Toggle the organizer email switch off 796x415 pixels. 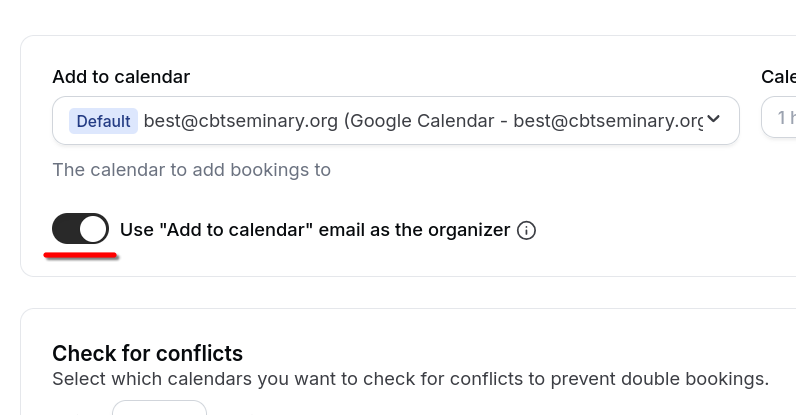pos(80,229)
